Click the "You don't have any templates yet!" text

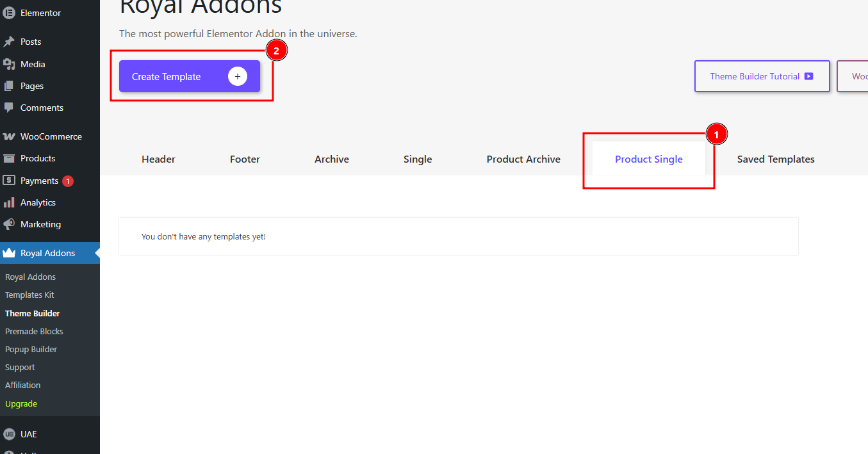[x=204, y=237]
